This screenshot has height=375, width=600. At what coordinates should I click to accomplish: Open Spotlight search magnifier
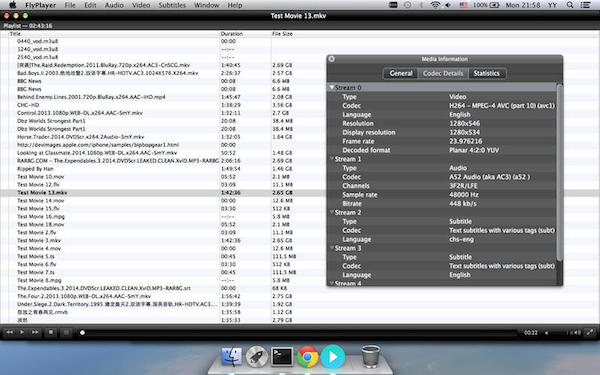(x=570, y=5)
